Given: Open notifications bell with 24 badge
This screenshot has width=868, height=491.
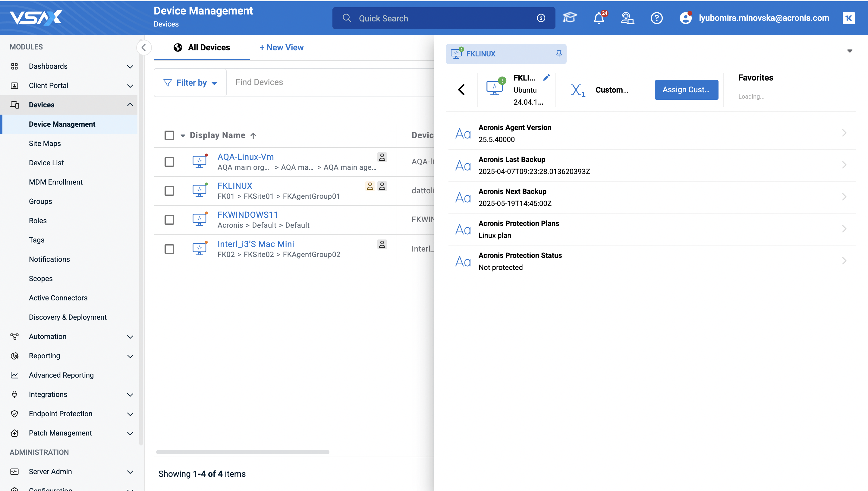Looking at the screenshot, I should point(599,18).
